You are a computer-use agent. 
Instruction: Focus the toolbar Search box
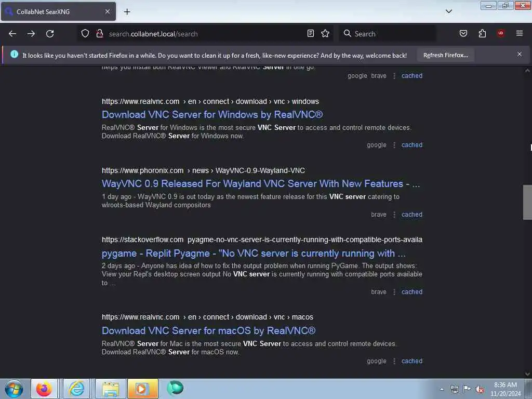tap(388, 34)
